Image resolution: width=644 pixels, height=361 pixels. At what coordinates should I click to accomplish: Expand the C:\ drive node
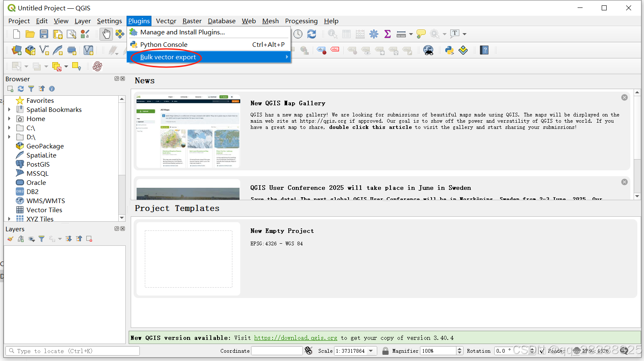click(x=9, y=128)
